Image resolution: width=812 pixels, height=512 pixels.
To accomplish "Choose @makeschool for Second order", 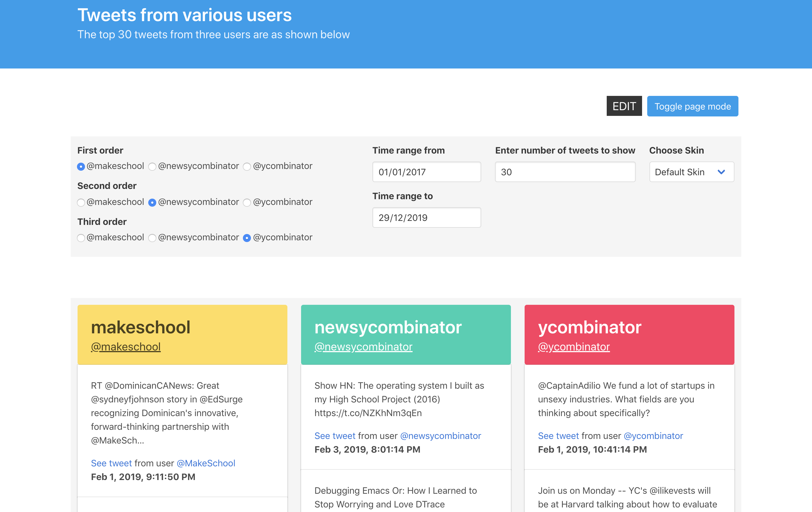I will pyautogui.click(x=81, y=203).
